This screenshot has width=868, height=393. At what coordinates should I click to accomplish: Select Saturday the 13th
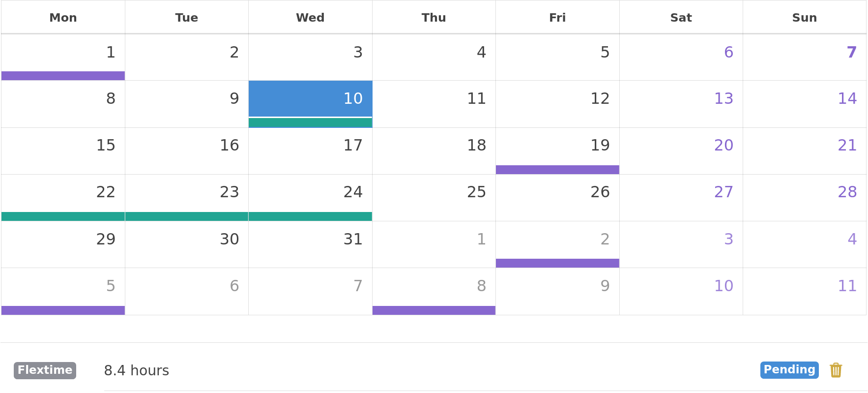[x=681, y=104]
